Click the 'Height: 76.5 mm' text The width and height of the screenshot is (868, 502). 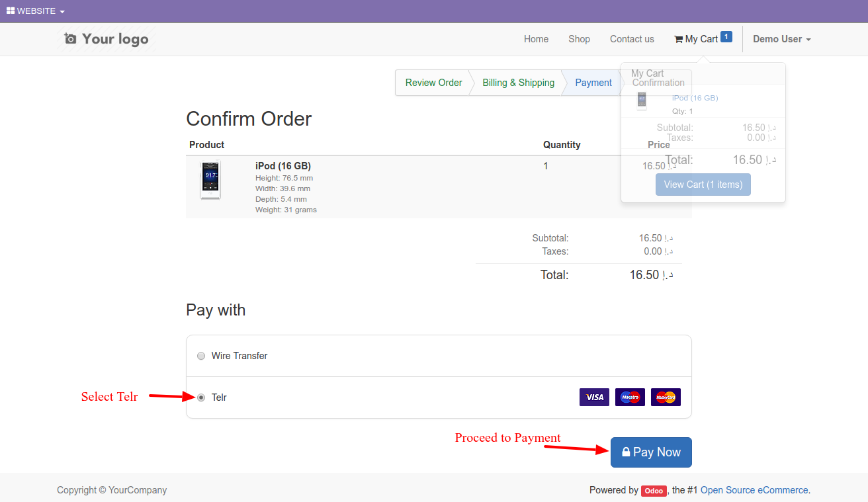(284, 178)
